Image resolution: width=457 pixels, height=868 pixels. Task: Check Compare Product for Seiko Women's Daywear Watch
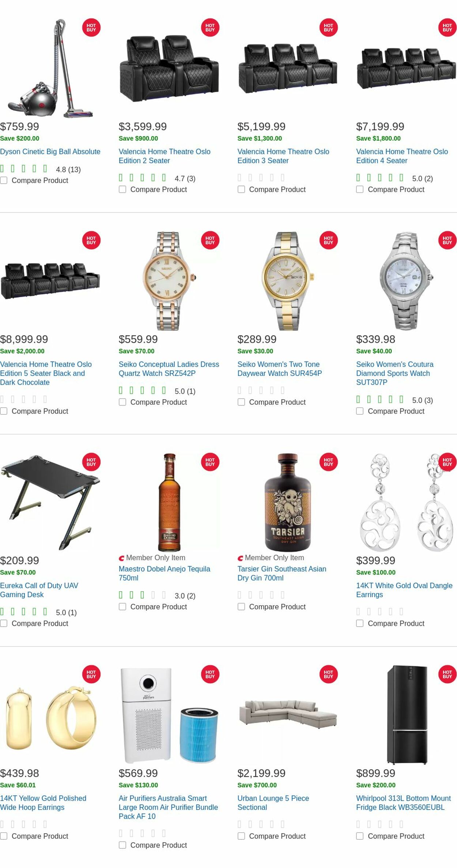(x=241, y=402)
